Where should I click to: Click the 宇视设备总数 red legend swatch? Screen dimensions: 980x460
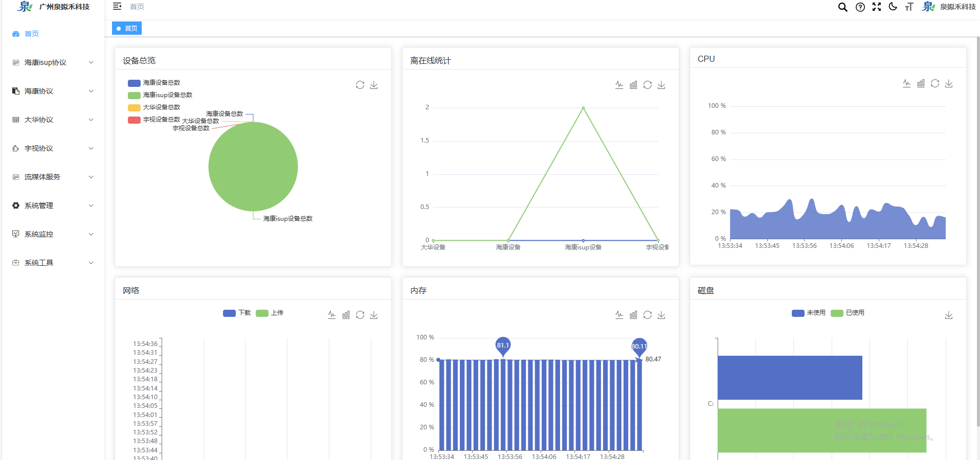click(134, 120)
